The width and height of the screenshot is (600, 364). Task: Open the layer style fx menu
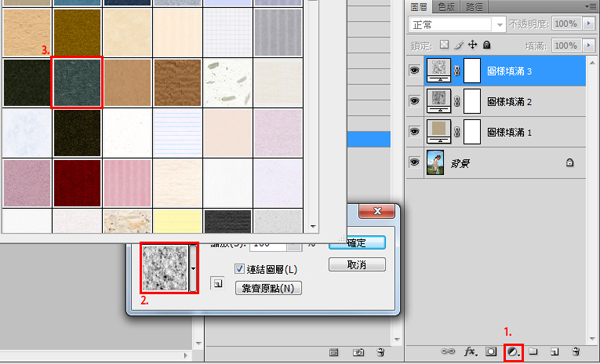(x=471, y=351)
